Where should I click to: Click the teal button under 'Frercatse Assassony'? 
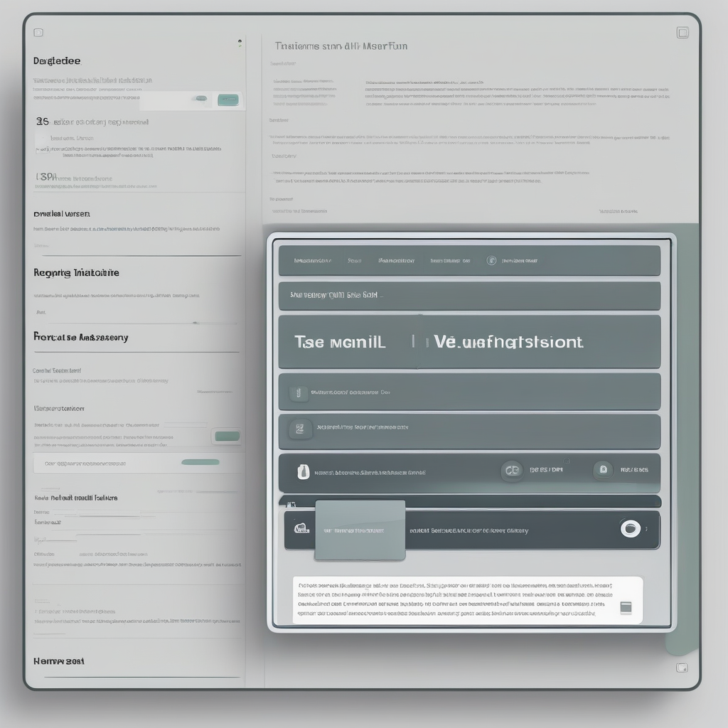226,435
